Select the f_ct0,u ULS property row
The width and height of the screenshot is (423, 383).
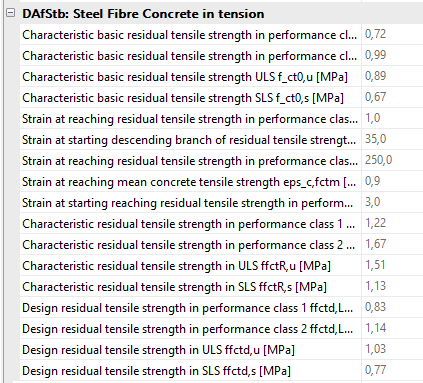coord(190,77)
